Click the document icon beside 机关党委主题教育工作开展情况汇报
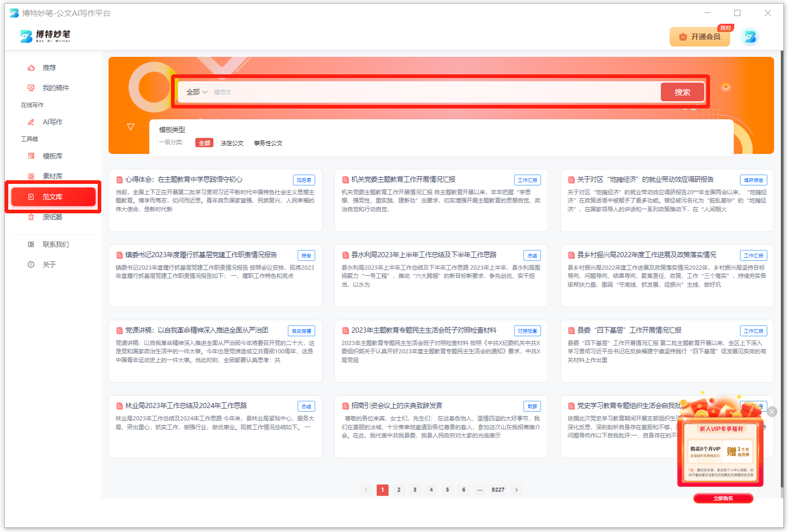The width and height of the screenshot is (788, 532). pos(346,180)
